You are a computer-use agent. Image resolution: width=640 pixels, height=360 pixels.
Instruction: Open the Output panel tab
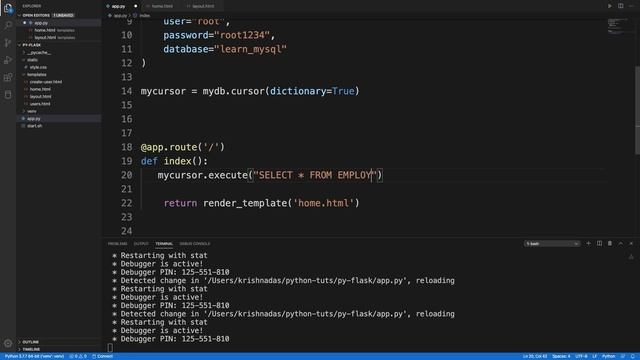[141, 244]
